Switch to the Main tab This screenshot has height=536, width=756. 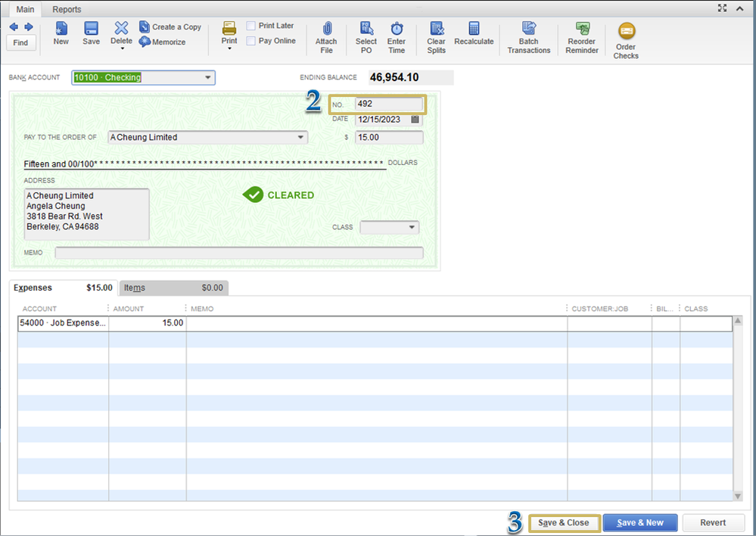coord(25,9)
